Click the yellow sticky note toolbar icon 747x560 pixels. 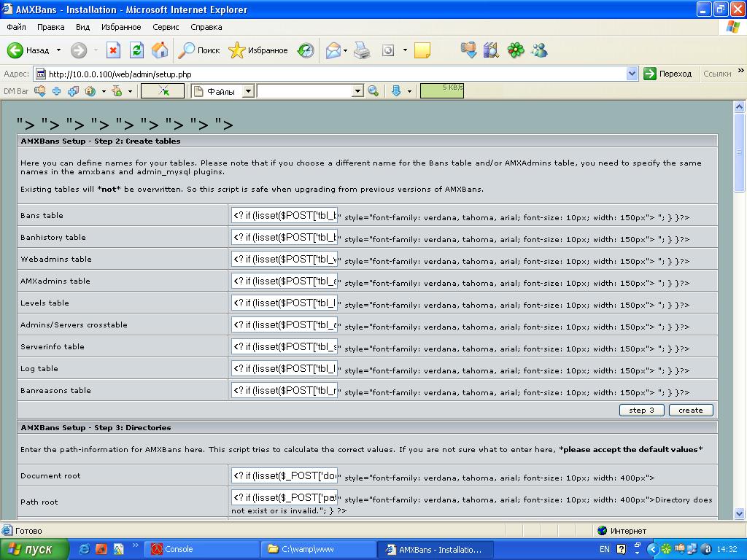click(x=422, y=50)
